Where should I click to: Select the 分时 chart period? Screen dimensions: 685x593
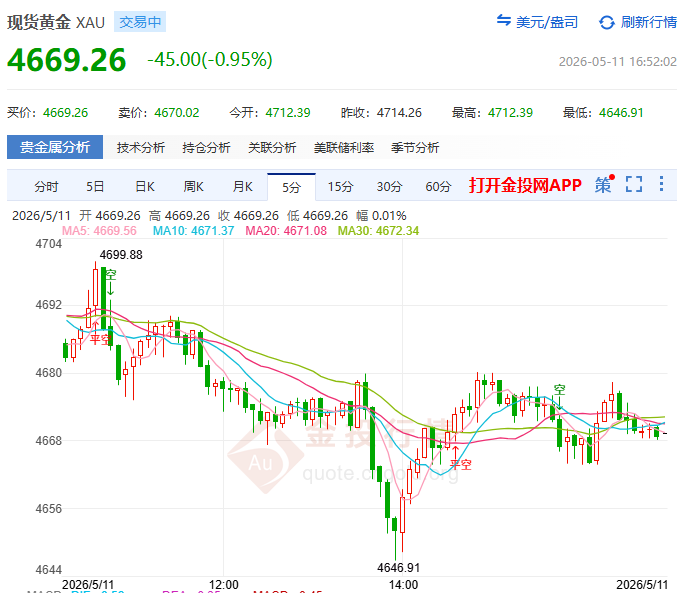click(46, 187)
